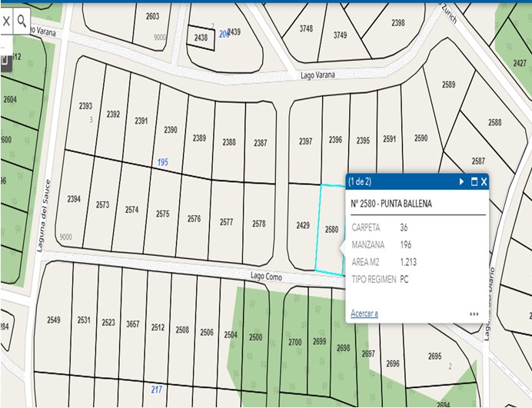The width and height of the screenshot is (532, 408).
Task: Select parcel 2549 at lower left
Action: tap(53, 320)
